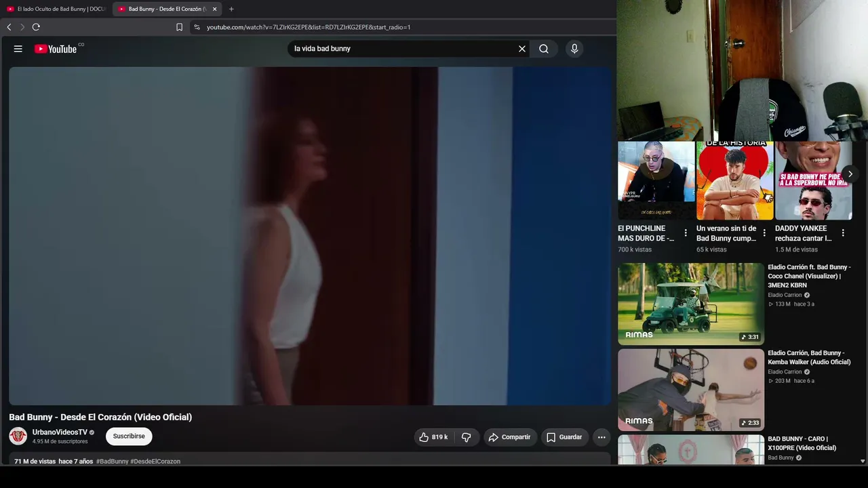Open DADDY YANKEE rechaza cantar short thumbnail
This screenshot has width=868, height=488.
coord(813,180)
